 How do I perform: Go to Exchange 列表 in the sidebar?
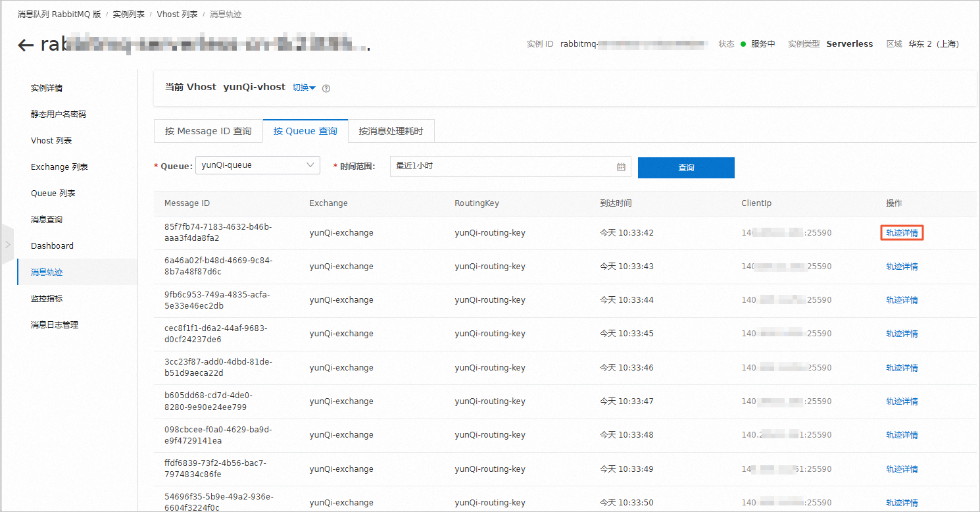[x=59, y=167]
